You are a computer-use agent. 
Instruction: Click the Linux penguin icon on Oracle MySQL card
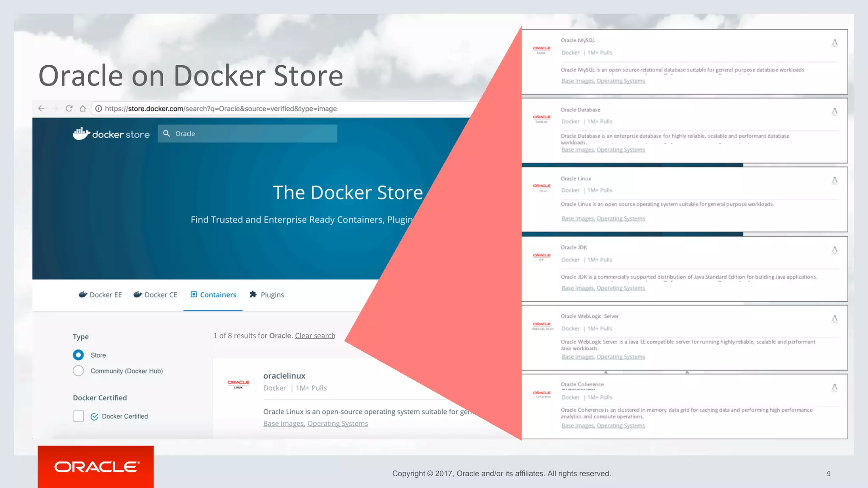click(835, 43)
